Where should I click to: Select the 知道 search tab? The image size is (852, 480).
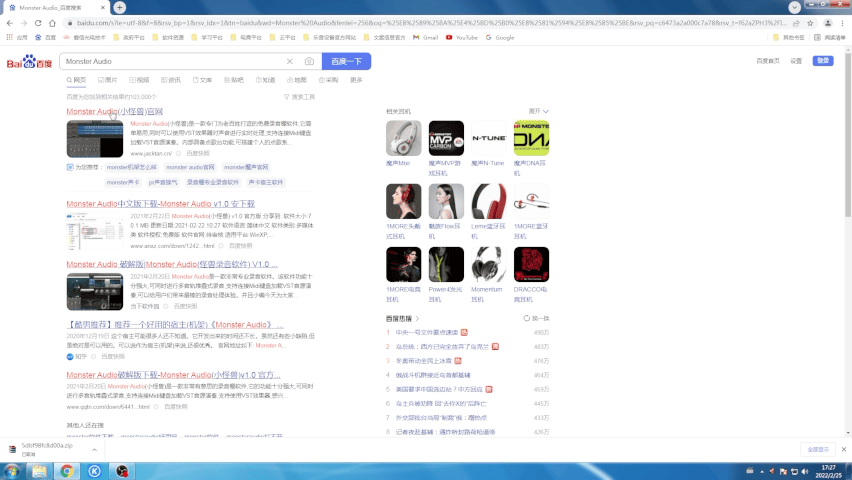pyautogui.click(x=265, y=80)
